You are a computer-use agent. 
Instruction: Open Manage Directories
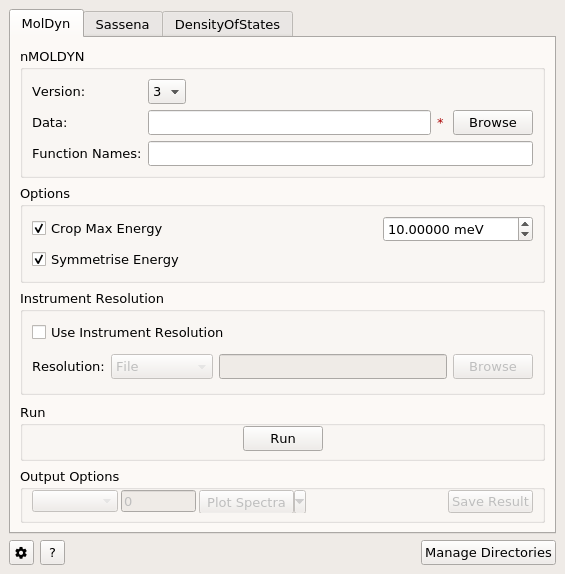point(488,552)
